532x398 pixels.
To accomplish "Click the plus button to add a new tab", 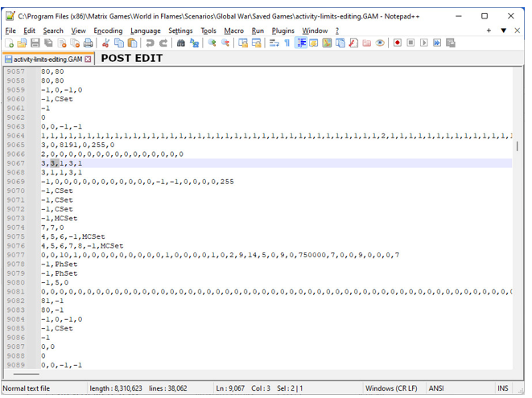I will click(489, 31).
